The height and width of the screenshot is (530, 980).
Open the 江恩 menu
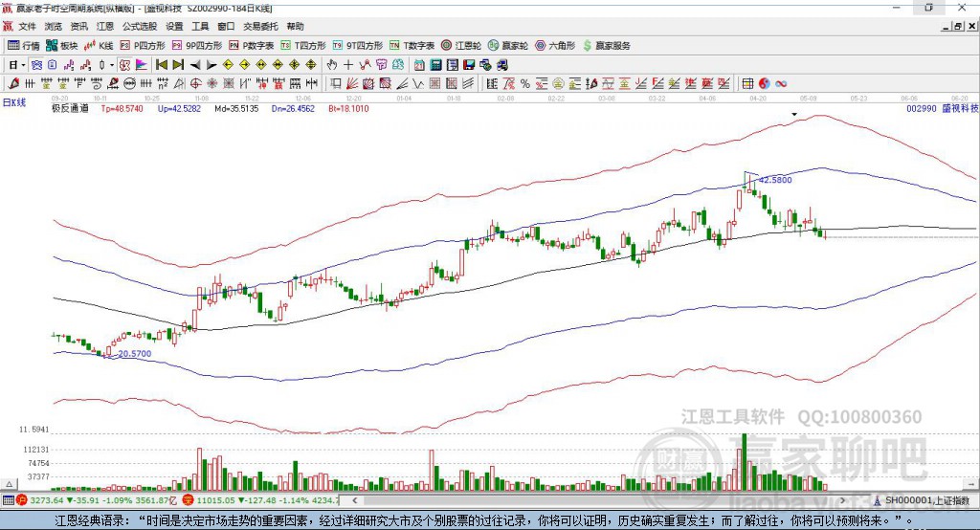(x=105, y=26)
